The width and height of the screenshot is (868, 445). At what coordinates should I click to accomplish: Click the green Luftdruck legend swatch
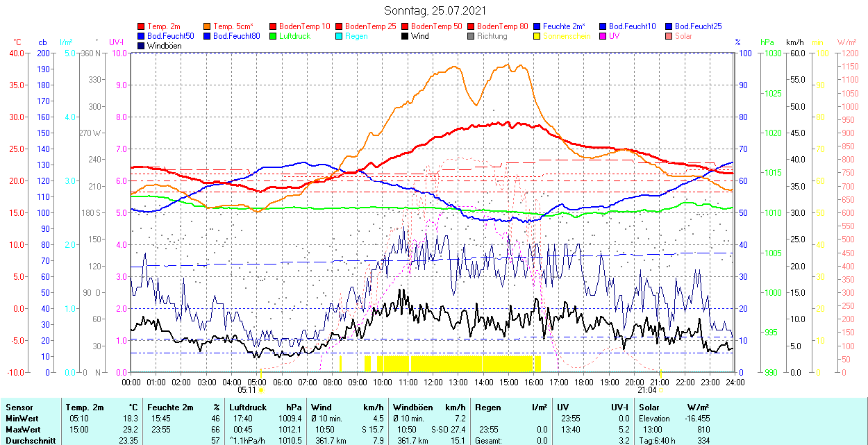[x=273, y=36]
